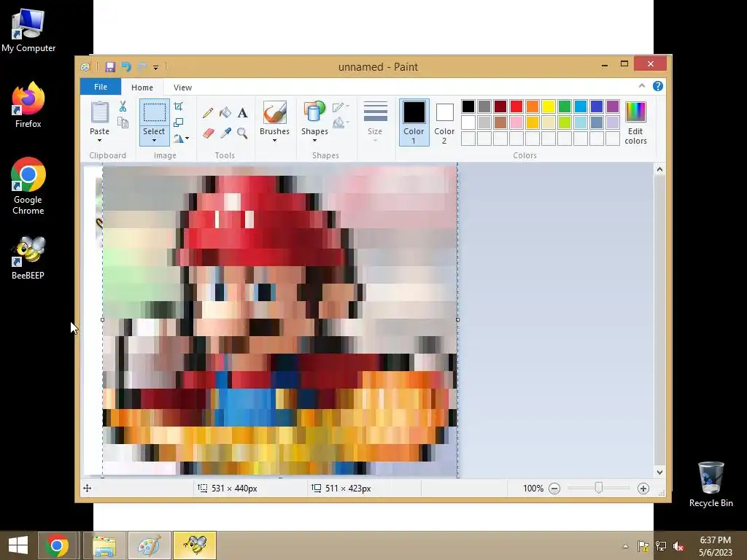
Task: Click the Crop icon
Action: pos(179,106)
